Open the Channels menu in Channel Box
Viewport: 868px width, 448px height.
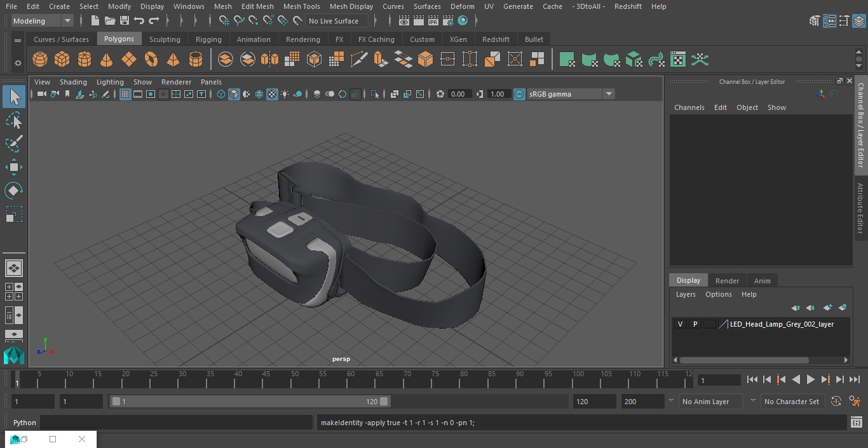coord(689,107)
